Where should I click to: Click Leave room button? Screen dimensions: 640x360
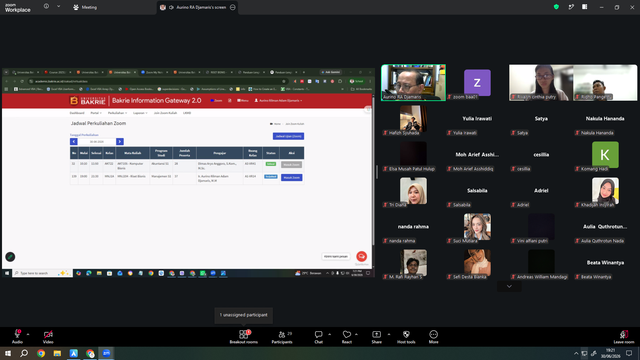[624, 337]
